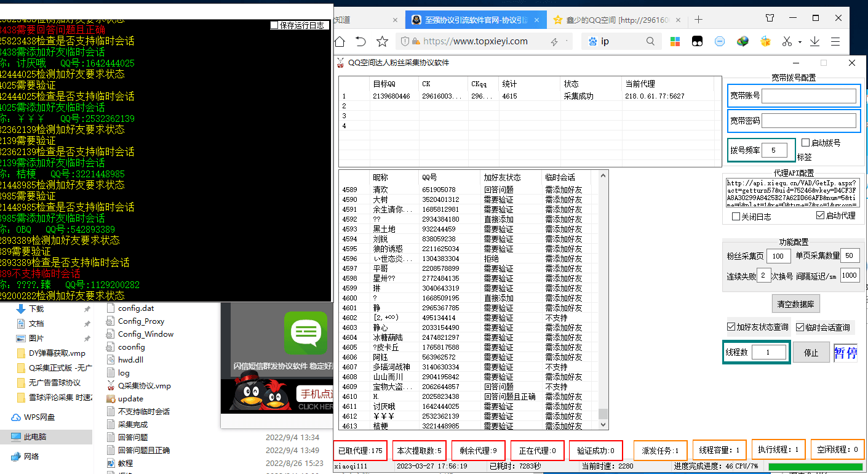Click the 宽带账号 input field
Image resolution: width=868 pixels, height=474 pixels.
point(809,96)
